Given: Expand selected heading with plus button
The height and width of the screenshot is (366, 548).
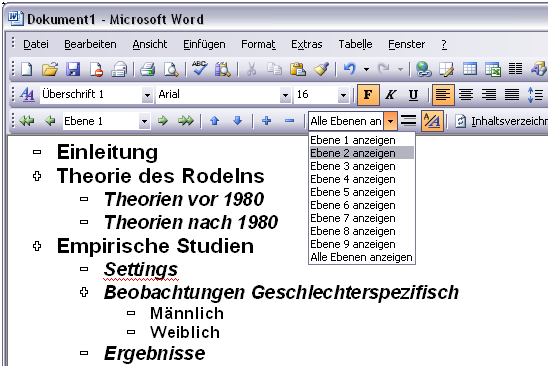Looking at the screenshot, I should pos(267,121).
